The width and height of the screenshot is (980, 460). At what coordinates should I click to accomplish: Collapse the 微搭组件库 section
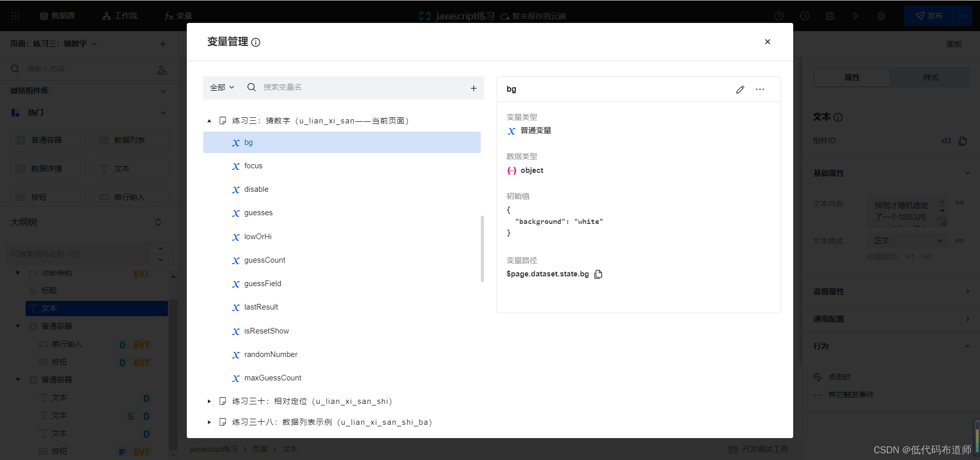[x=163, y=91]
